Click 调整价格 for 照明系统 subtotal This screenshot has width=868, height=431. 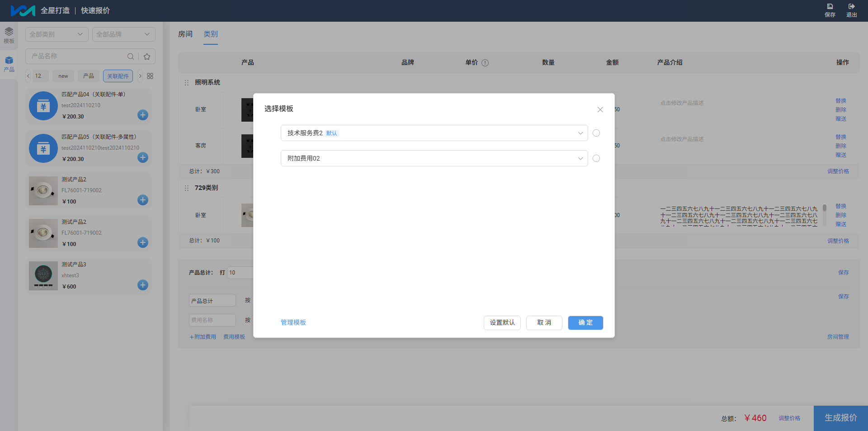(838, 171)
